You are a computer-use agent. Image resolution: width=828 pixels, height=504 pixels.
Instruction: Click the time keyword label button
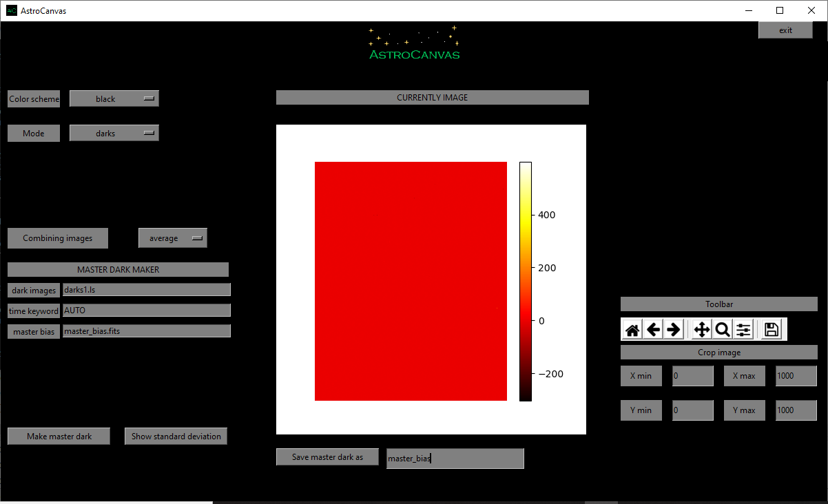coord(34,311)
